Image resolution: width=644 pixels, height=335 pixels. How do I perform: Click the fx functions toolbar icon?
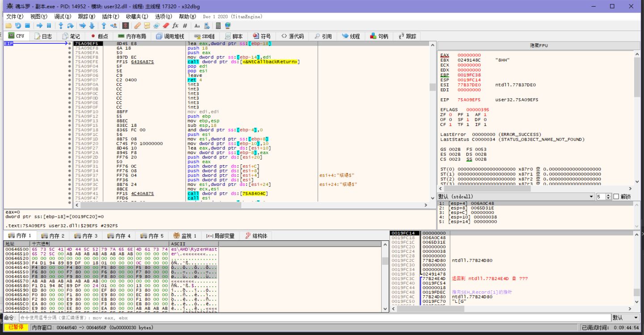[x=175, y=26]
